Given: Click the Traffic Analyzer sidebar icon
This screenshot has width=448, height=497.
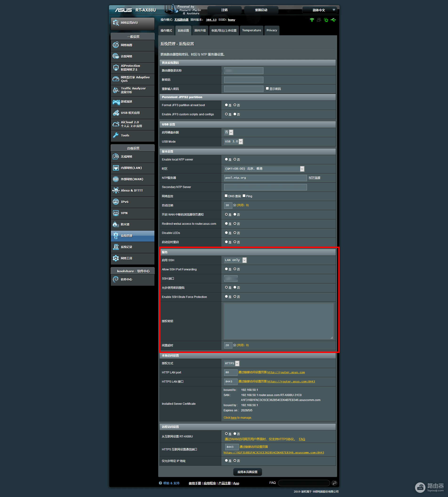Looking at the screenshot, I should pyautogui.click(x=116, y=90).
